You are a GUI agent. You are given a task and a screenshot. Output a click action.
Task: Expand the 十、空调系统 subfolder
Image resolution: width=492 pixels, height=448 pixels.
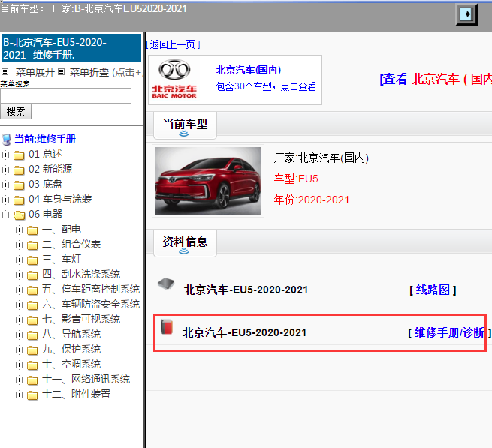click(x=19, y=365)
